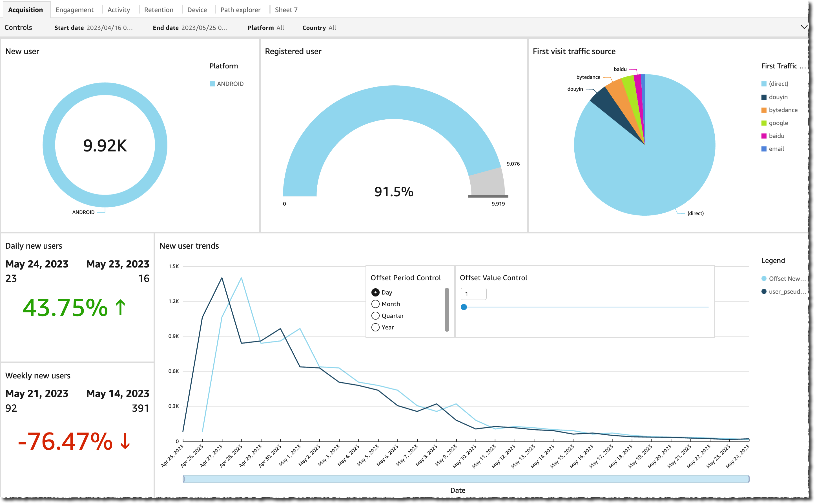Screen dimensions: 815x504
Task: Click the Start date input field
Action: (110, 27)
